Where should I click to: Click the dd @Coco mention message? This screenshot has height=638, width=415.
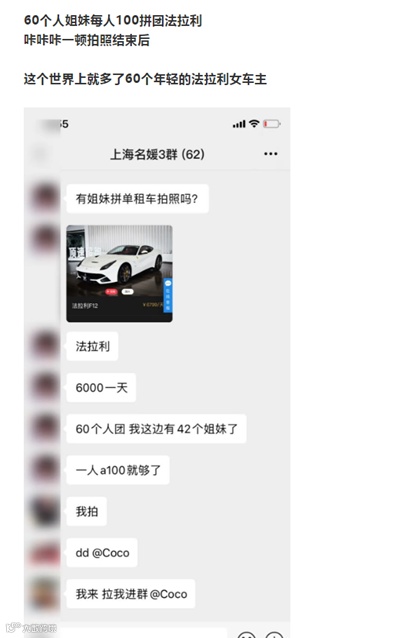(x=102, y=553)
